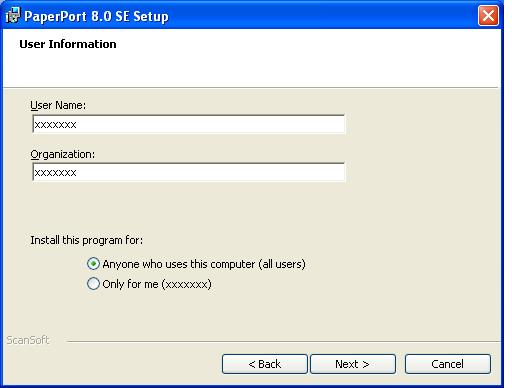Click the ScanSoft branding text
Screen dimensions: 512x388
28,340
